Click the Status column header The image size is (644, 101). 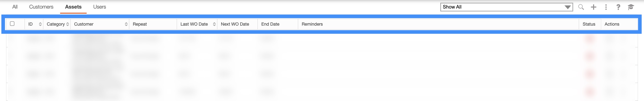pos(589,24)
